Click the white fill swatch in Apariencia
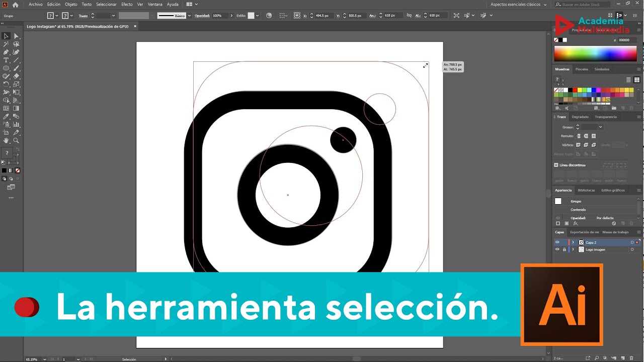 tap(558, 201)
